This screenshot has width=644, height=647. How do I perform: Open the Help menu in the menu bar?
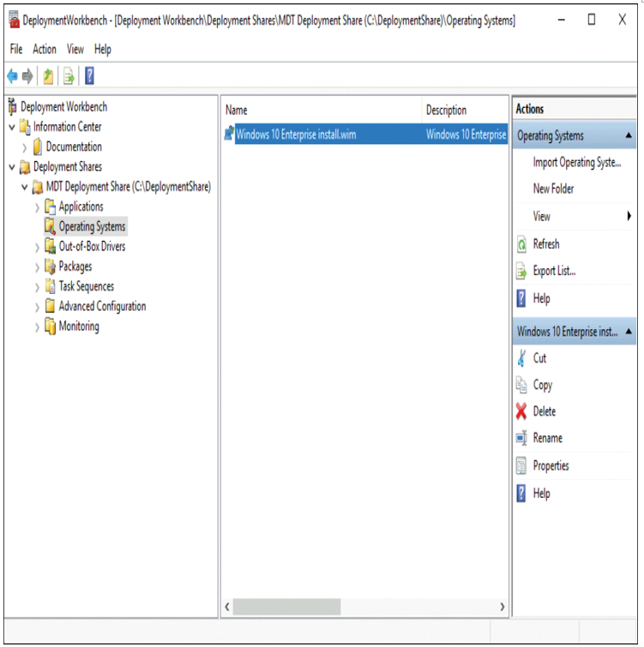pos(102,49)
